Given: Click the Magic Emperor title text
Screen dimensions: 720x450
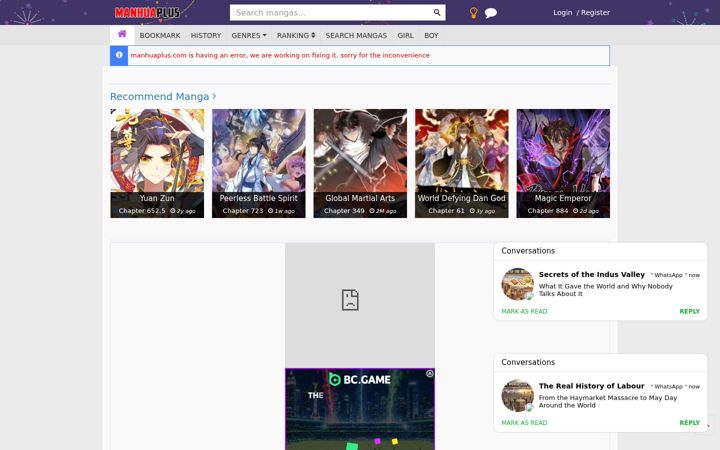Looking at the screenshot, I should [563, 198].
